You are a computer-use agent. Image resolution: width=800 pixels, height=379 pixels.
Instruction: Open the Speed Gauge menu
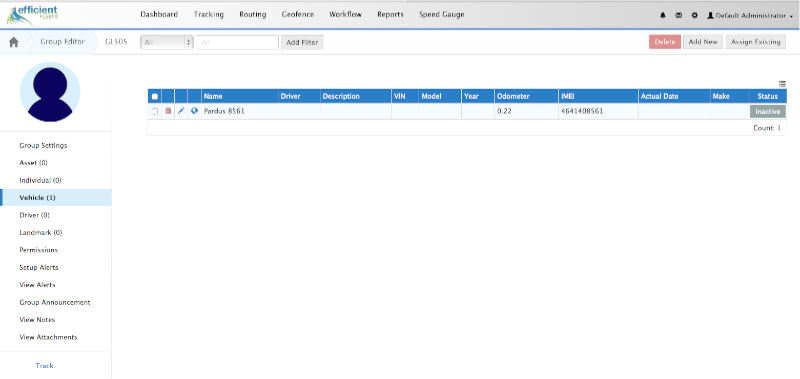(442, 14)
